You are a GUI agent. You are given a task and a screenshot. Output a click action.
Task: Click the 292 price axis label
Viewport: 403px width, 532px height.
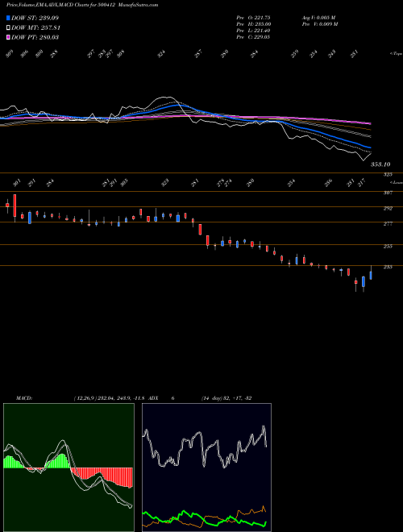pos(388,208)
